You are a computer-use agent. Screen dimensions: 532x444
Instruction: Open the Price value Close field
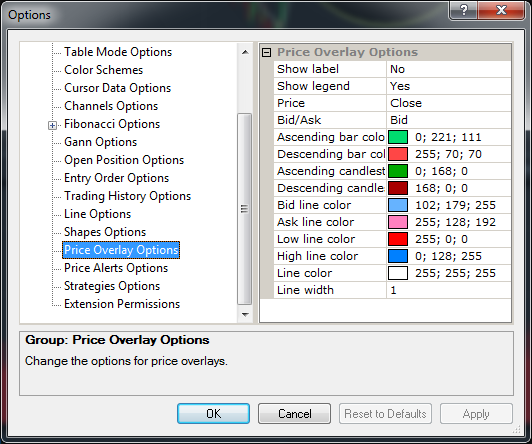click(x=449, y=103)
